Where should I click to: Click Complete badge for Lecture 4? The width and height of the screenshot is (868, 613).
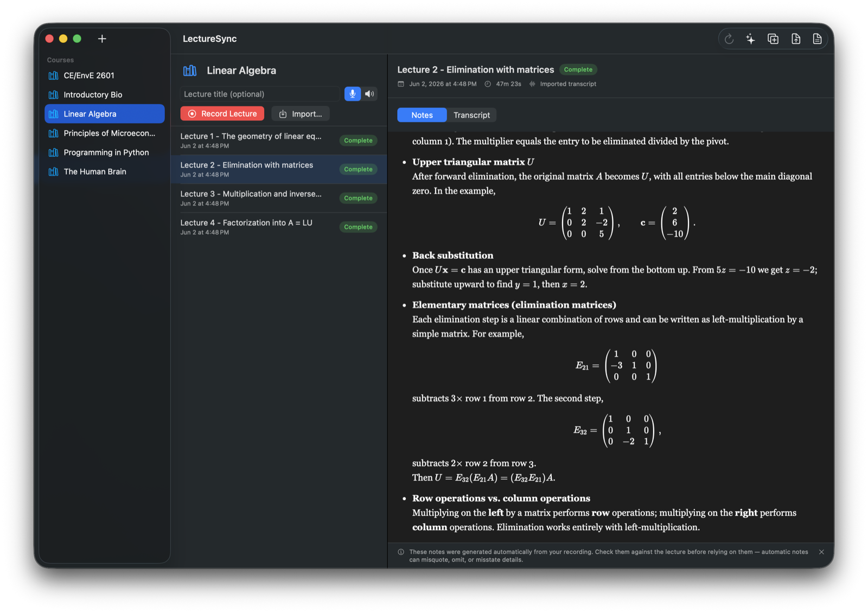359,227
